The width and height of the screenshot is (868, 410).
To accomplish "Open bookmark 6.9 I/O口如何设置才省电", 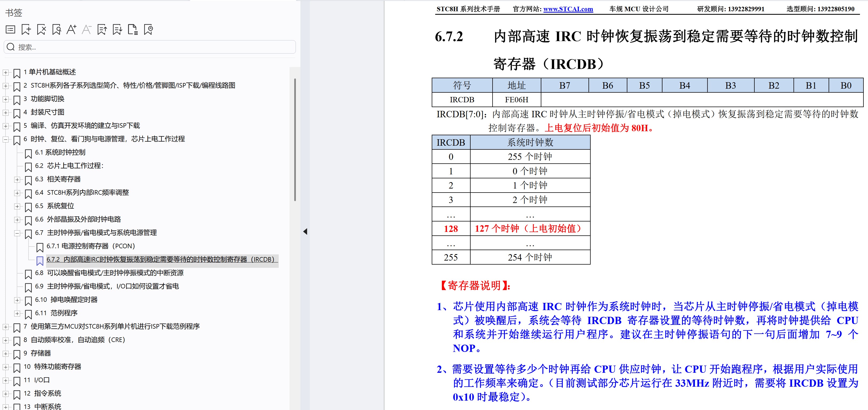I will (x=107, y=286).
